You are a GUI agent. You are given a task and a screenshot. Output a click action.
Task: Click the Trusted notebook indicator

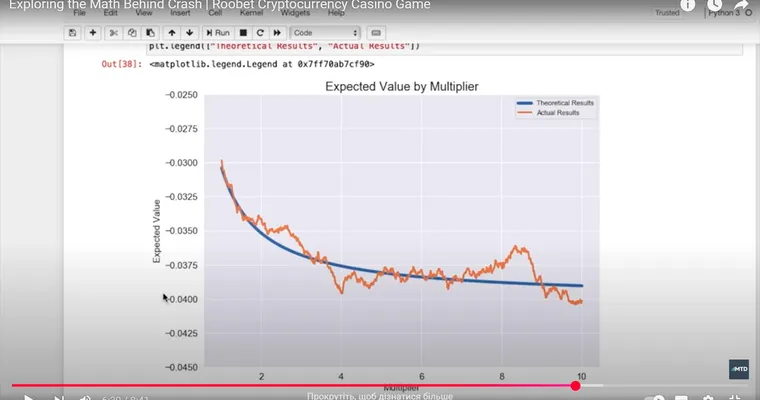(x=667, y=13)
